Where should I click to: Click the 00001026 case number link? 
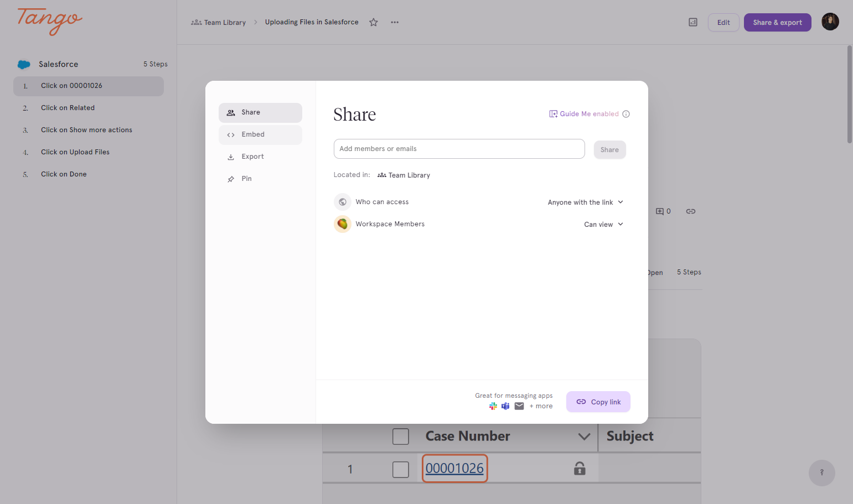click(x=454, y=468)
